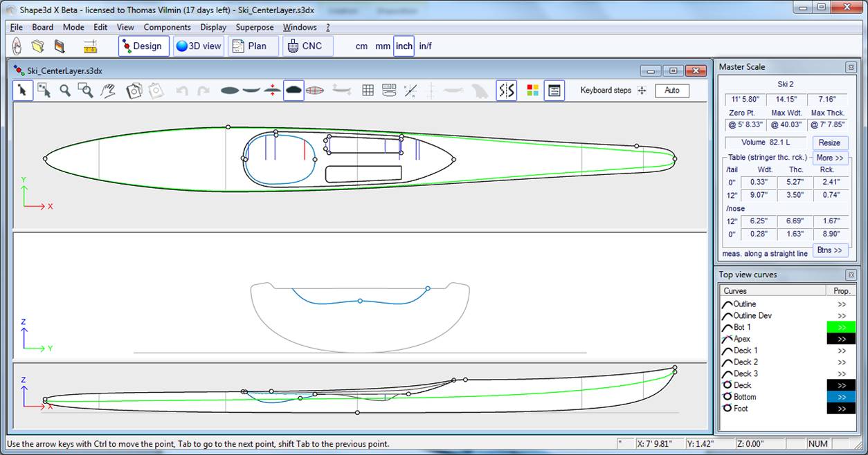This screenshot has width=868, height=455.
Task: Click the Keyboard steps Auto field
Action: tap(671, 91)
